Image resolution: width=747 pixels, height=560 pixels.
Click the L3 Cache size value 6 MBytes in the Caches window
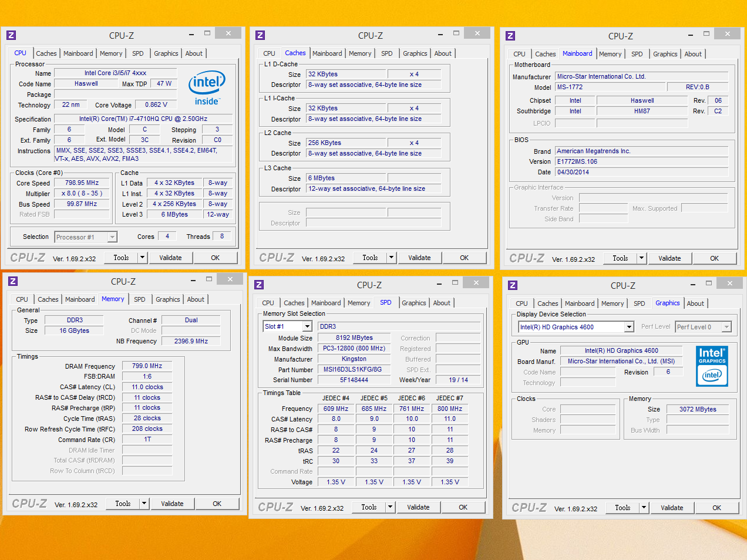(x=346, y=178)
